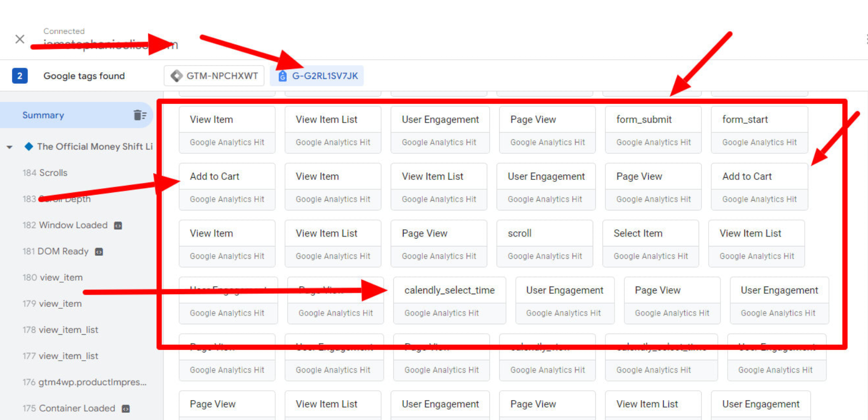The height and width of the screenshot is (420, 868).
Task: Click the clear events icon beside Summary
Action: click(140, 115)
